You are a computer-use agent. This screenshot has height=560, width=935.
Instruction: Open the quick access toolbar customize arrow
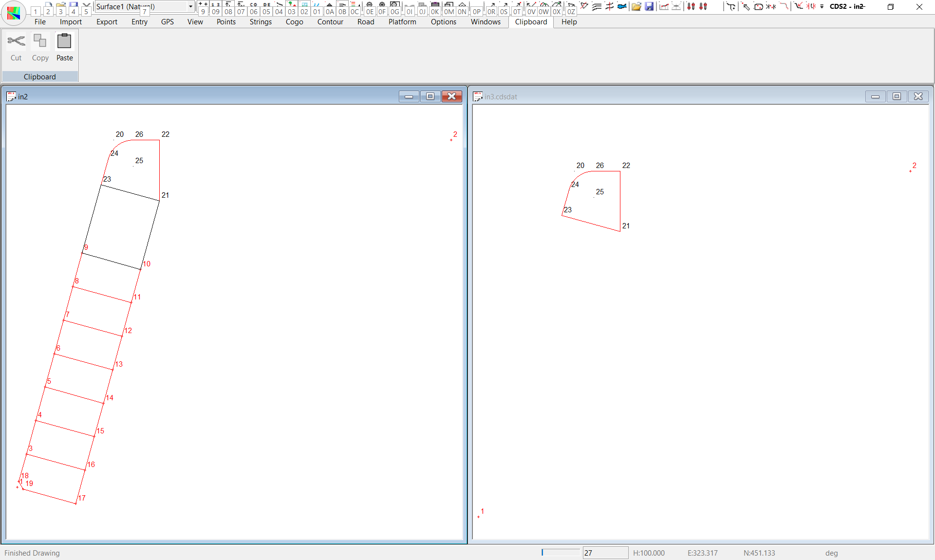[822, 6]
